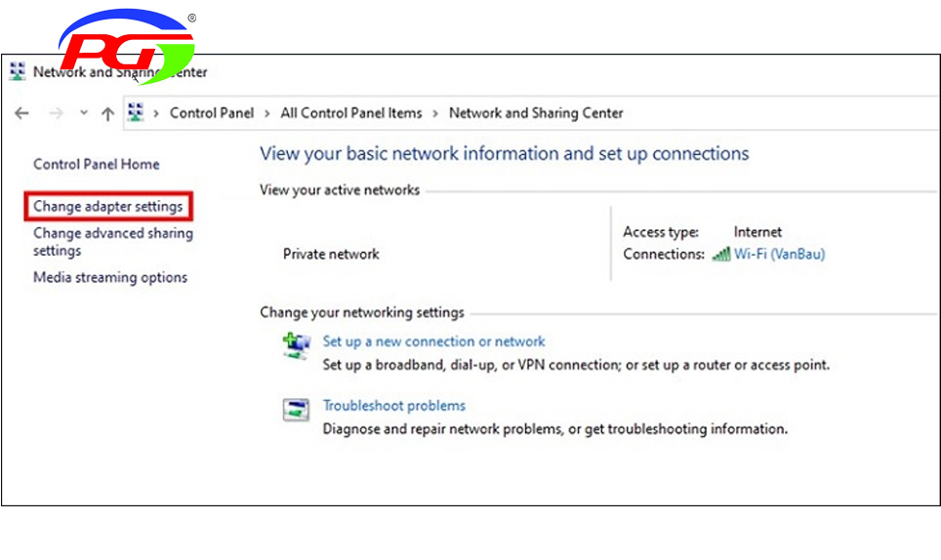Open Control Panel Home link
Screen dimensions: 941x560
click(x=96, y=164)
